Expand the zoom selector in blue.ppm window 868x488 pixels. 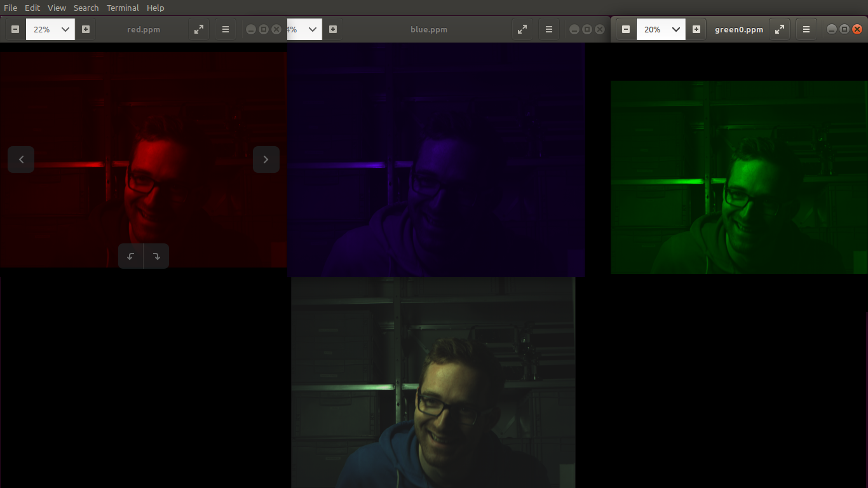[304, 29]
